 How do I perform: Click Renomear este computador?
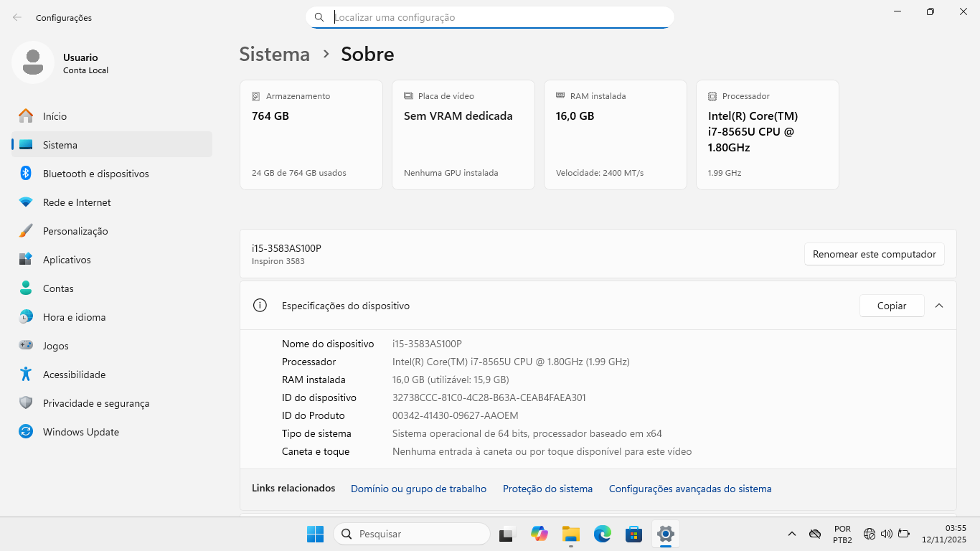point(874,254)
